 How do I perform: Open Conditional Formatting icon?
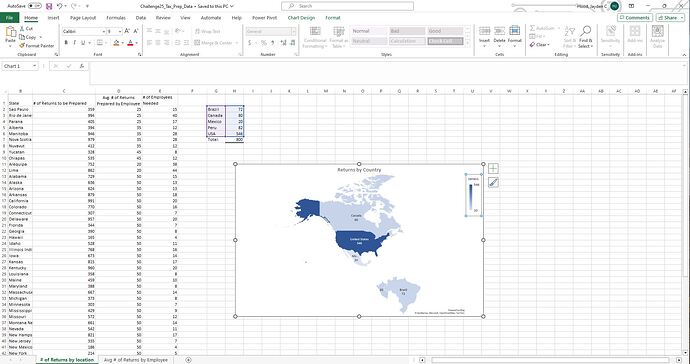315,31
